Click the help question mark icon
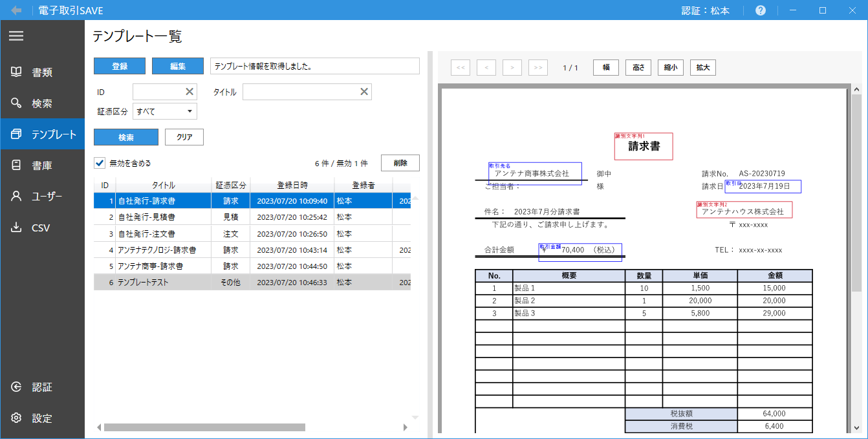 tap(761, 10)
